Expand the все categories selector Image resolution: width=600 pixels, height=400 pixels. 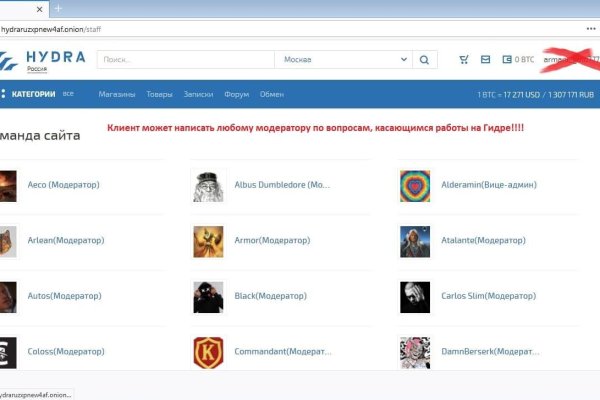[68, 94]
